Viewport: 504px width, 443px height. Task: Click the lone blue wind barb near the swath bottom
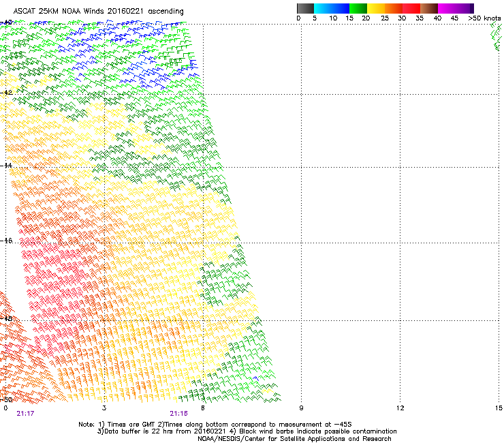pyautogui.click(x=255, y=379)
